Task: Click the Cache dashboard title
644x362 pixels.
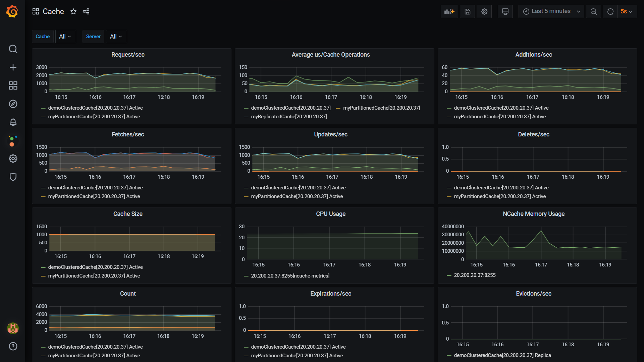Action: click(53, 11)
